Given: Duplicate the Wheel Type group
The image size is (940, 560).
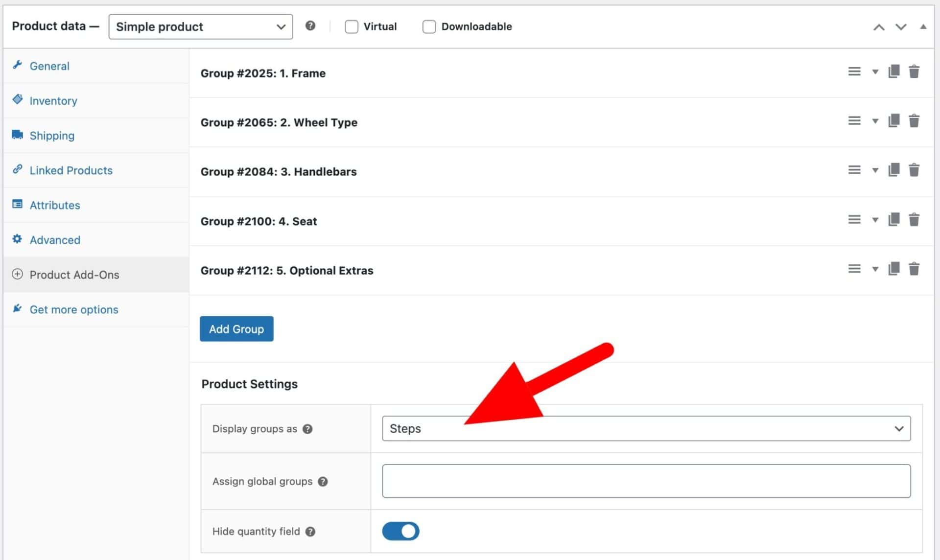Looking at the screenshot, I should click(x=893, y=120).
